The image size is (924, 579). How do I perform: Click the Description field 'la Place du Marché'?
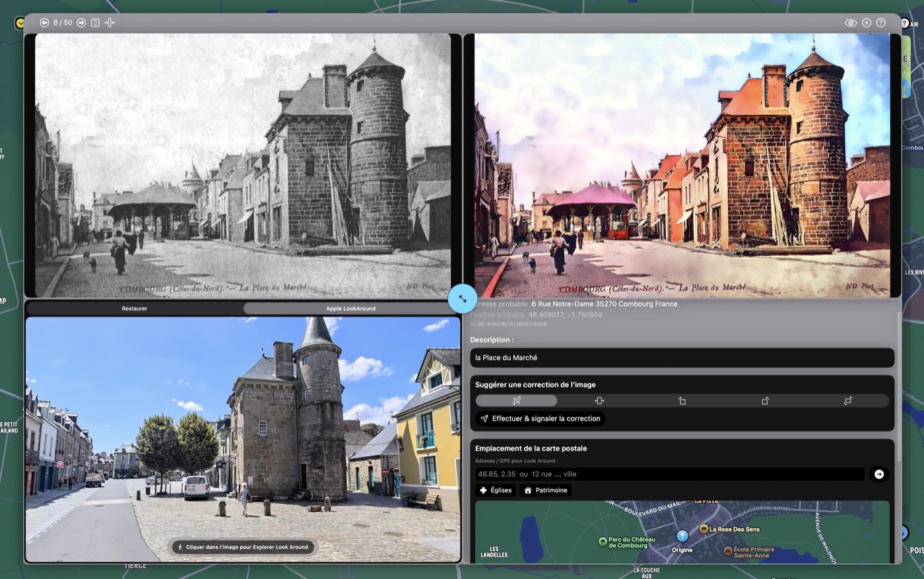[x=682, y=358]
